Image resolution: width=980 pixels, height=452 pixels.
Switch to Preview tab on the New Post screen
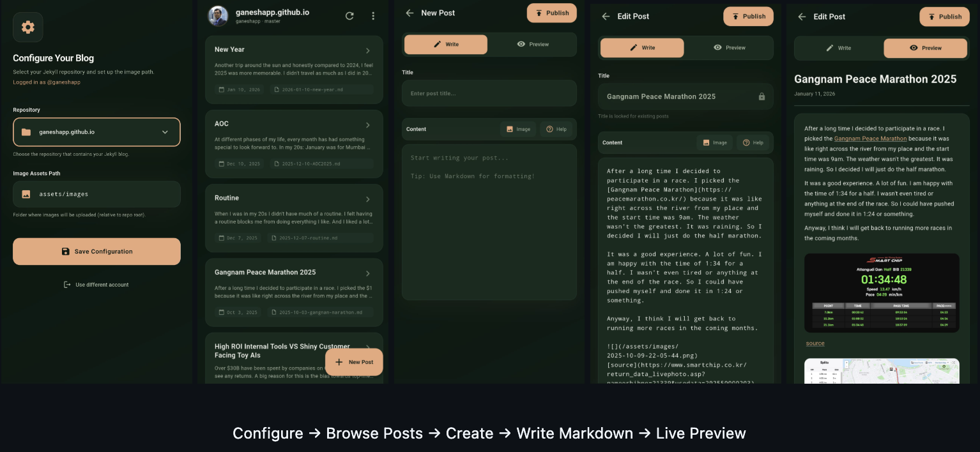[x=533, y=45]
